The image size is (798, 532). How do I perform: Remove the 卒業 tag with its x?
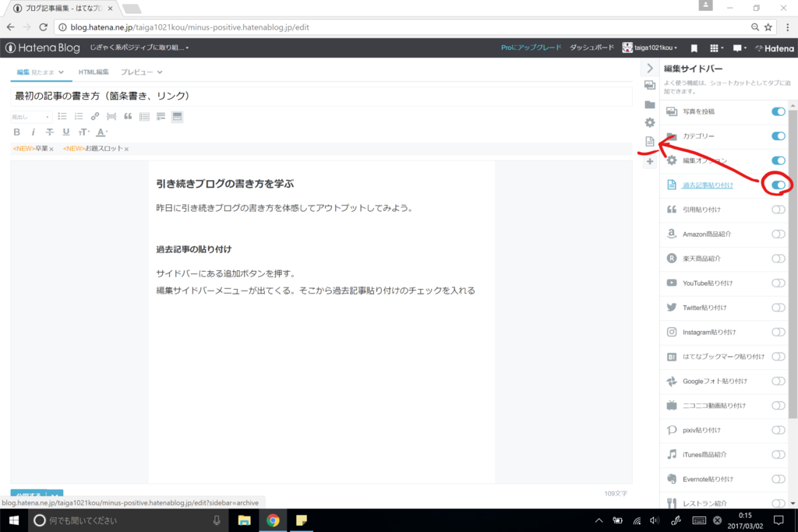(x=51, y=148)
